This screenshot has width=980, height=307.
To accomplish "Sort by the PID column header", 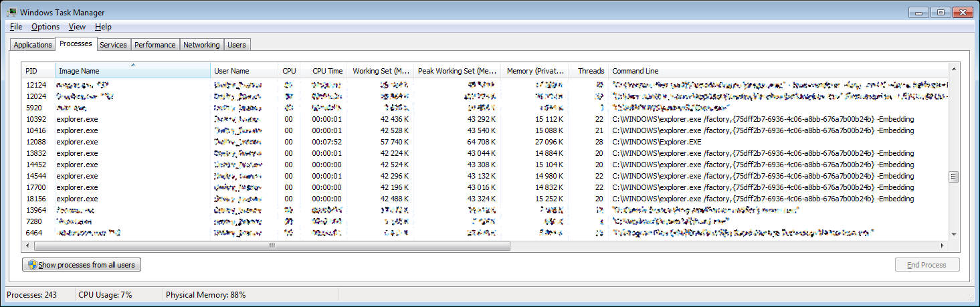I will [31, 71].
